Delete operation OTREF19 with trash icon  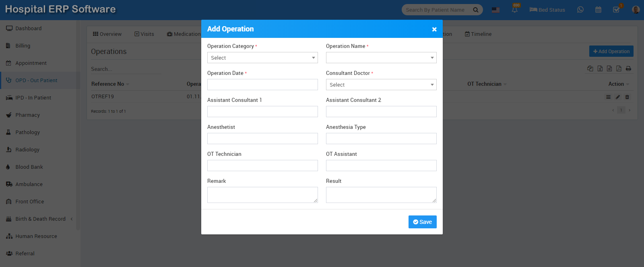click(627, 97)
